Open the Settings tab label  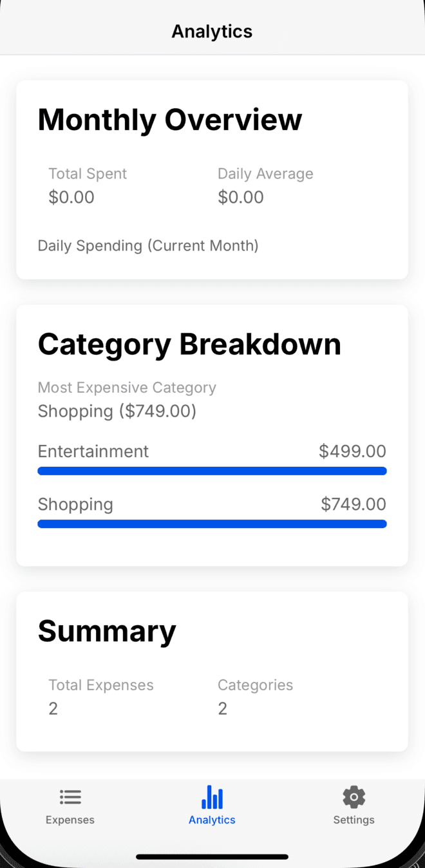354,820
